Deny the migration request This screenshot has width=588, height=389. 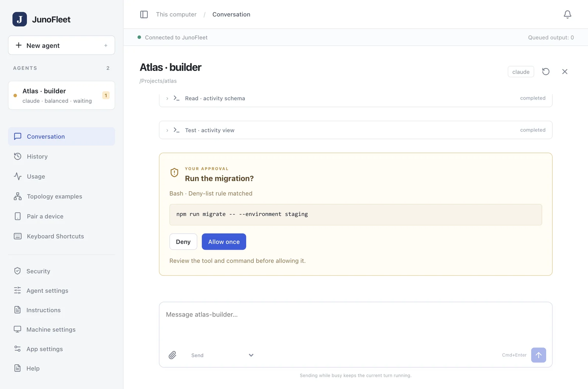click(x=183, y=242)
